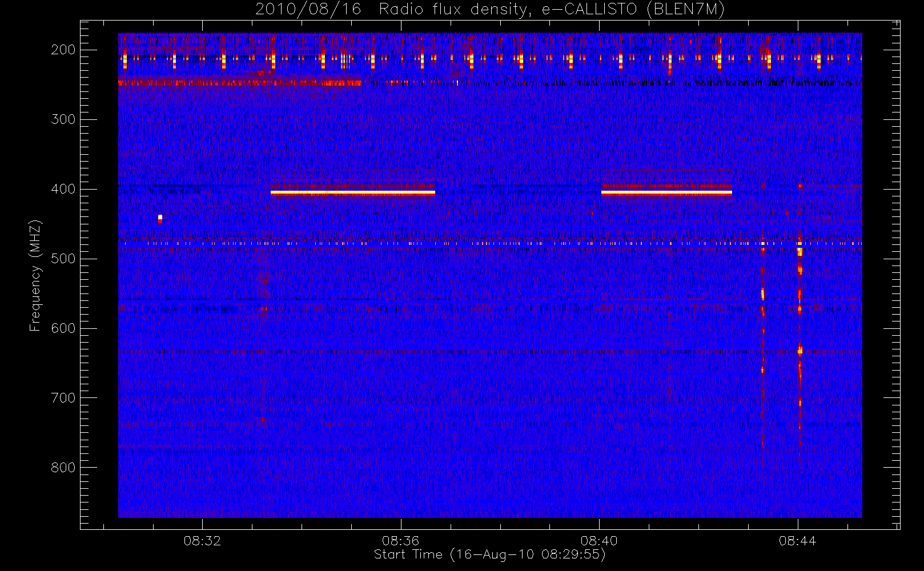The height and width of the screenshot is (571, 924).
Task: Click the 400 frequency tick label
Action: pos(63,189)
